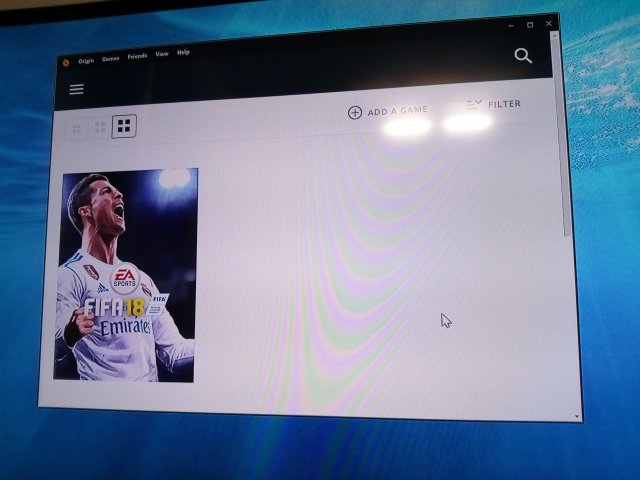The height and width of the screenshot is (480, 640).
Task: Select the FIFA 18 game tile
Action: click(x=127, y=275)
